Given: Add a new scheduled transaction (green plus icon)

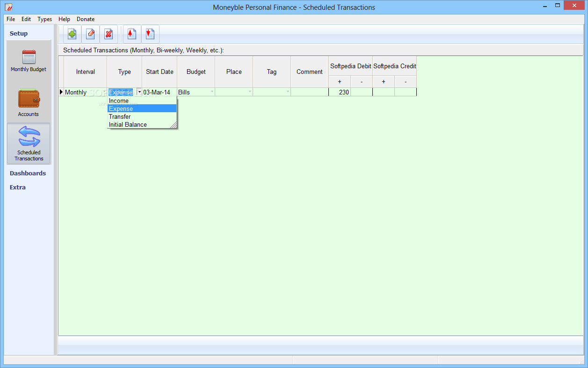Looking at the screenshot, I should tap(72, 34).
